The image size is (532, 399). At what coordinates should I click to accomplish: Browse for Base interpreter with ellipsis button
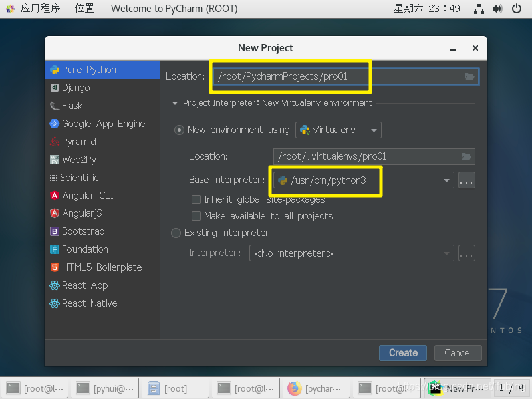click(x=467, y=180)
